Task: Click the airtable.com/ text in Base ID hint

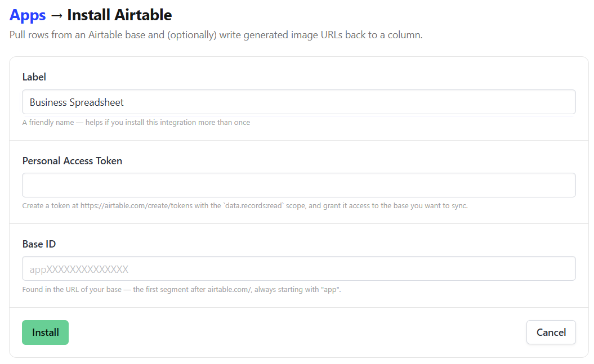Action: (x=229, y=290)
